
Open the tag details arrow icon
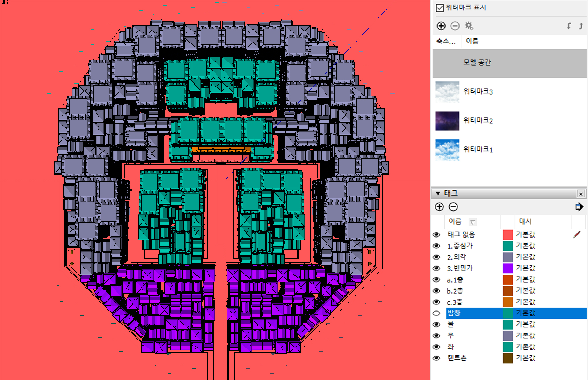(x=579, y=207)
